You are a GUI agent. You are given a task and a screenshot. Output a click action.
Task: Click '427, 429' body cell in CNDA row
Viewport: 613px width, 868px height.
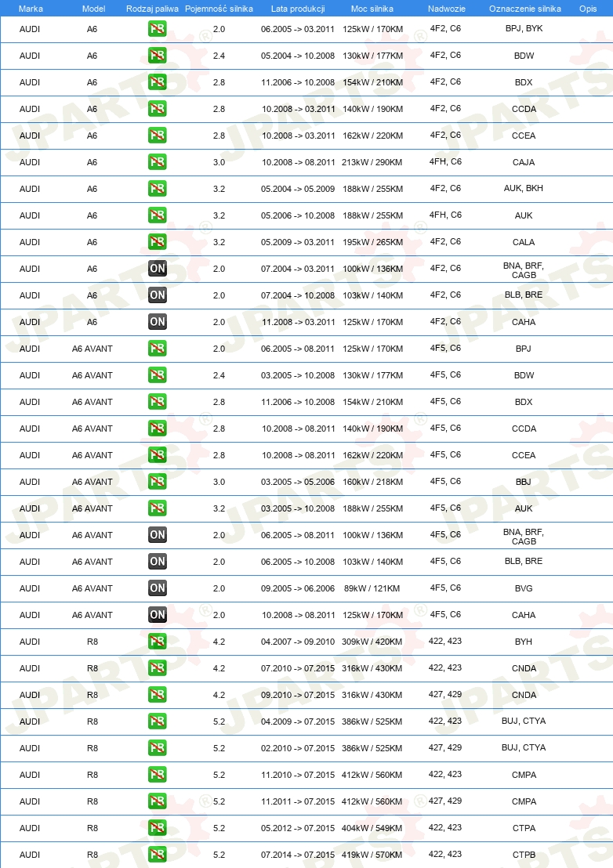coord(445,694)
